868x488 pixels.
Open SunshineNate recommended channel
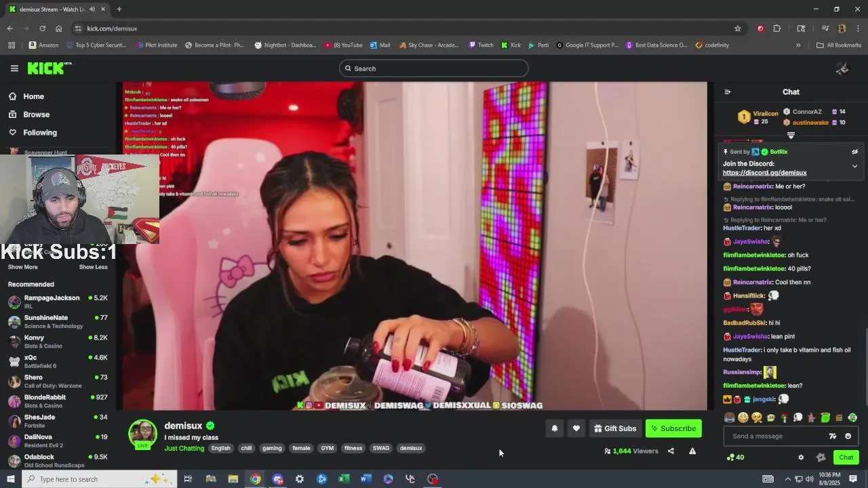pos(59,321)
